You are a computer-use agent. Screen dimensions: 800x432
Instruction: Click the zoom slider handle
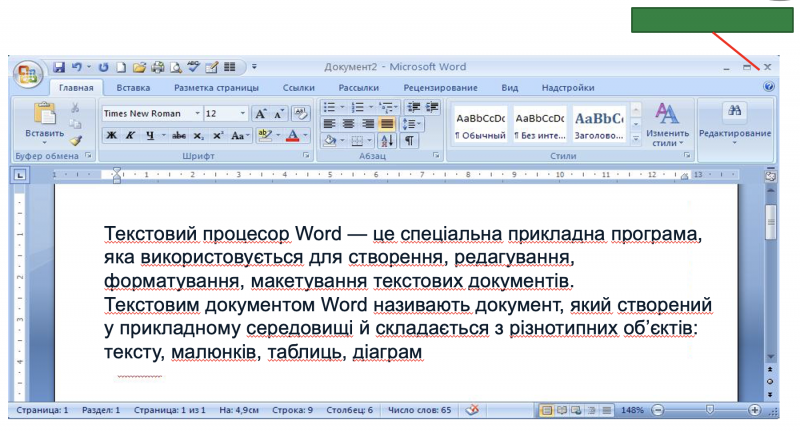pos(709,410)
